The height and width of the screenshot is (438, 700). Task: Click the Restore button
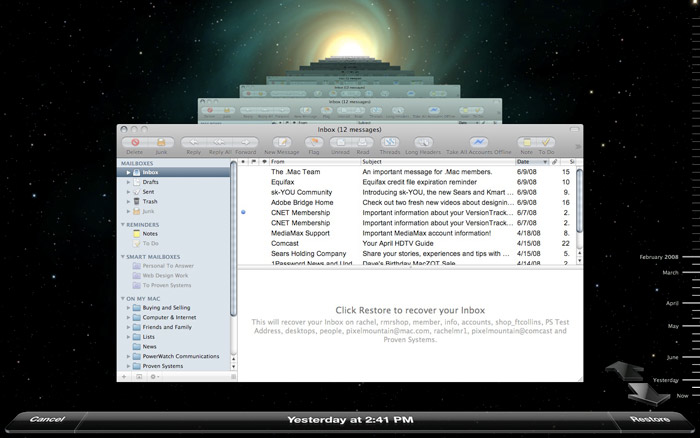pyautogui.click(x=650, y=420)
